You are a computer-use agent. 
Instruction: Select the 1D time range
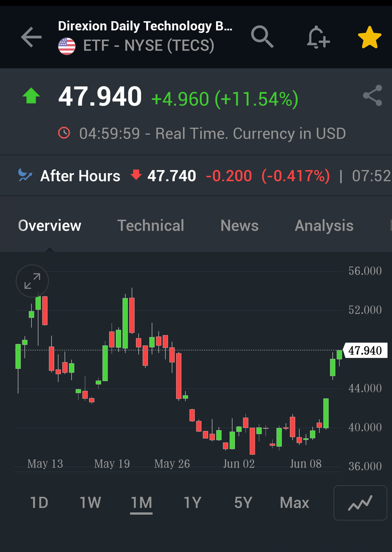pos(39,503)
